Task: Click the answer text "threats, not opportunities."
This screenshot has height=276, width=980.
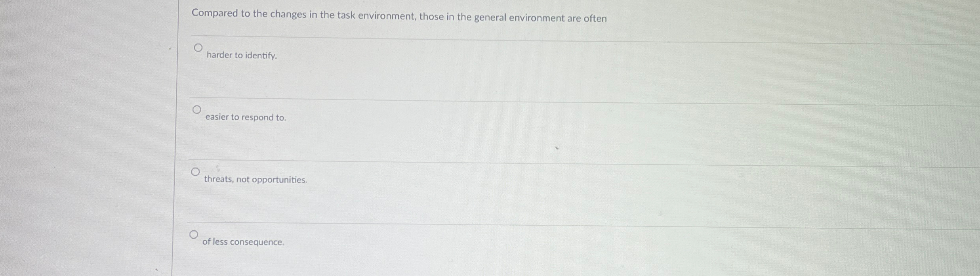Action: coord(255,180)
